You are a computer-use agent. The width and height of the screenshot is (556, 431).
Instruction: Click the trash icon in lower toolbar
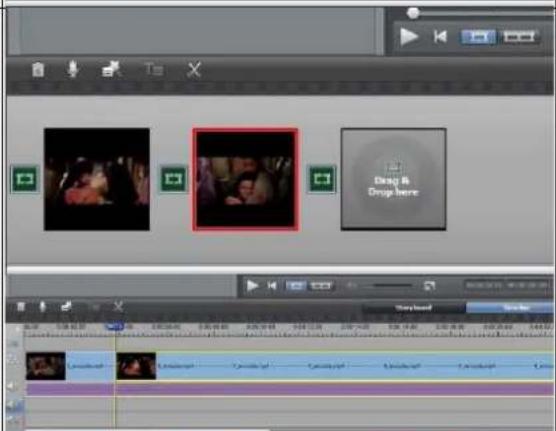[x=21, y=306]
